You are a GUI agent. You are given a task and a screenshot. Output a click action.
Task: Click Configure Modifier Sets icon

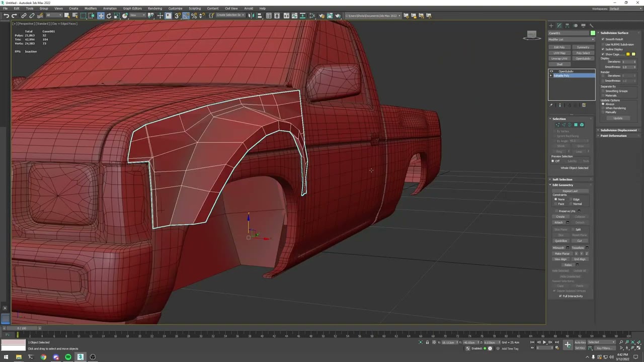click(x=584, y=105)
